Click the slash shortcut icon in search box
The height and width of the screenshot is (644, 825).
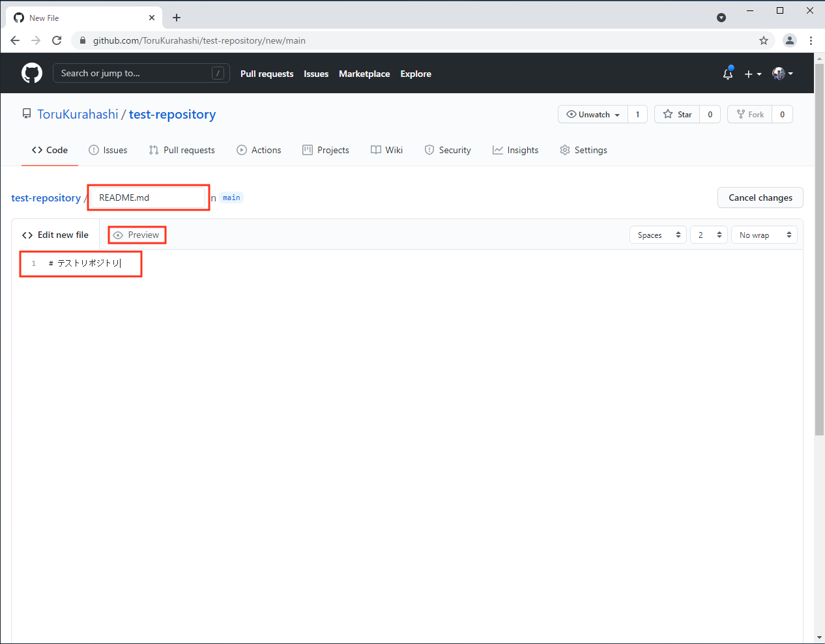(x=218, y=73)
